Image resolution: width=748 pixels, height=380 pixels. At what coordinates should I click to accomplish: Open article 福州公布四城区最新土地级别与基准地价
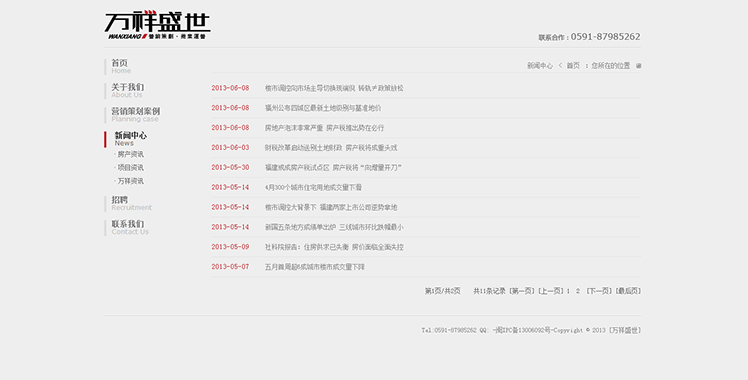tap(323, 108)
